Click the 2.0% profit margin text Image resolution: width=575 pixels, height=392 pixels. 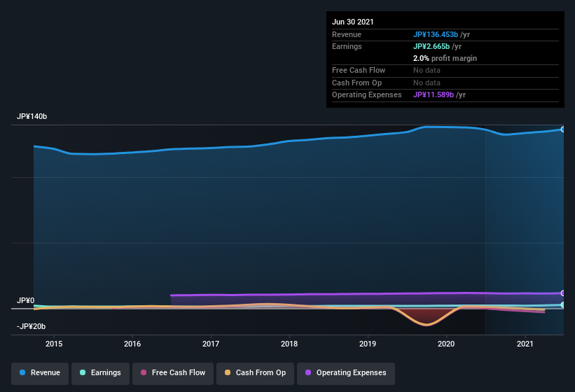coord(445,58)
